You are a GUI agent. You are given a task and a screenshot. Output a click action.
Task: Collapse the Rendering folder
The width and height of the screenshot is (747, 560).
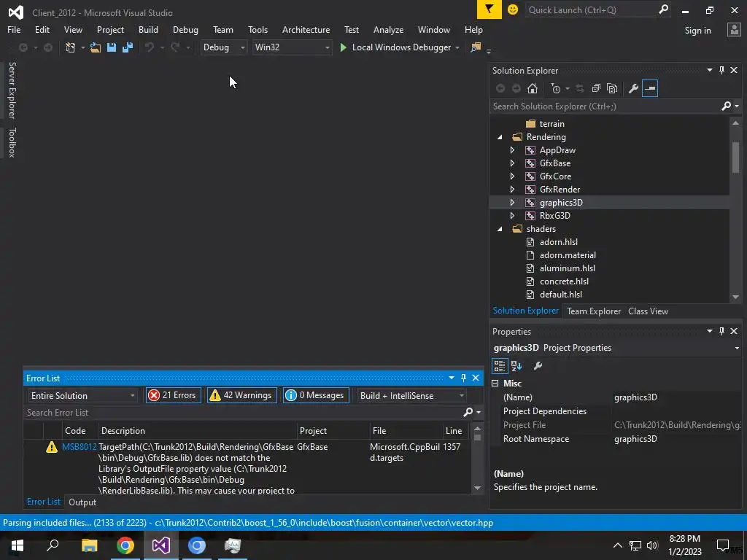click(x=500, y=137)
